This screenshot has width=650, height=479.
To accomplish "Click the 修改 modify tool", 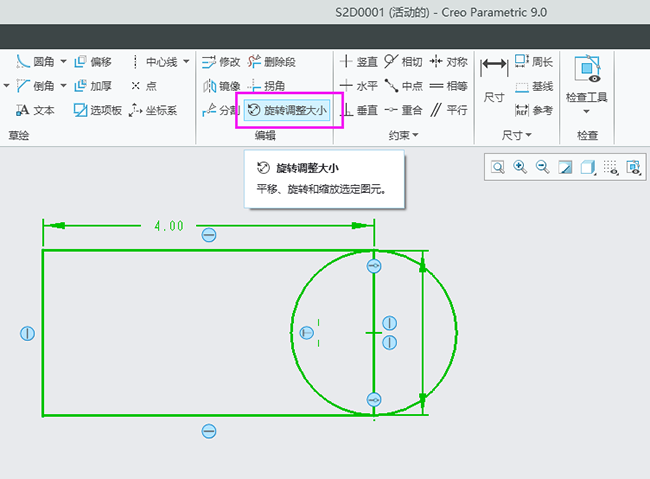I will point(221,62).
